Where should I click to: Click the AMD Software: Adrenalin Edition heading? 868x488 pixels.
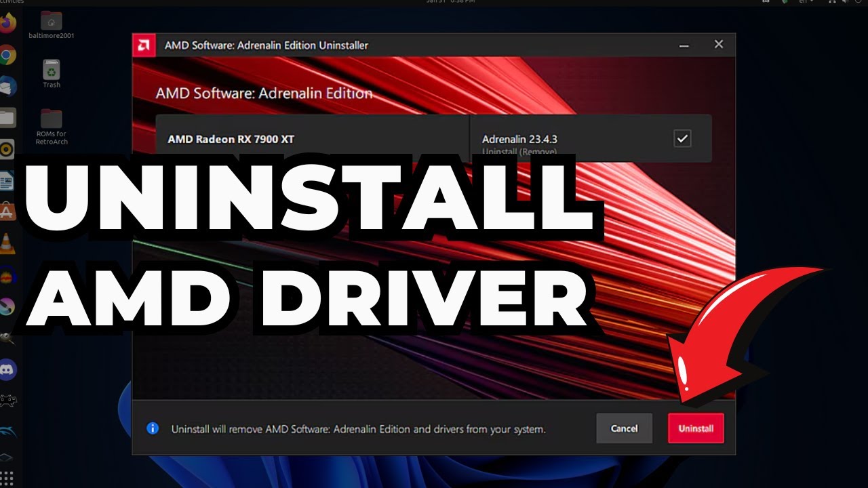(264, 93)
